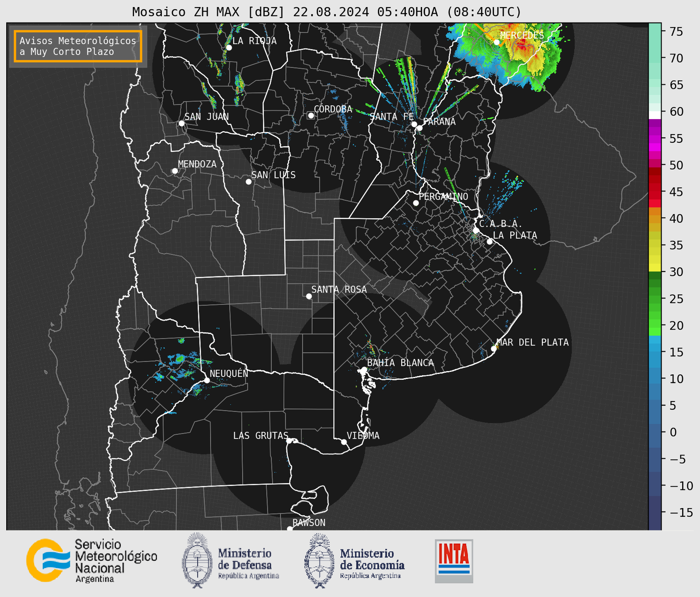The height and width of the screenshot is (597, 700).
Task: Click the Servicio Meteorológico Nacional logo
Action: [x=92, y=560]
